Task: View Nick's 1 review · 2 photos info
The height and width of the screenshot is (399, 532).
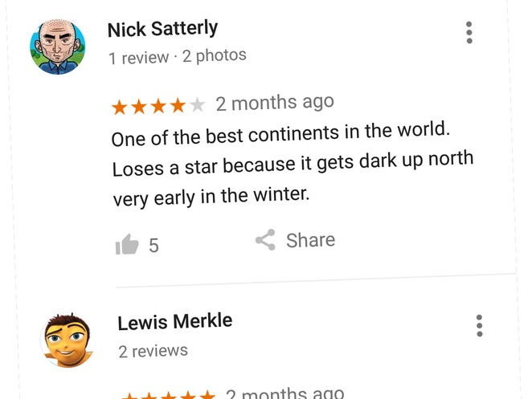Action: [x=178, y=57]
